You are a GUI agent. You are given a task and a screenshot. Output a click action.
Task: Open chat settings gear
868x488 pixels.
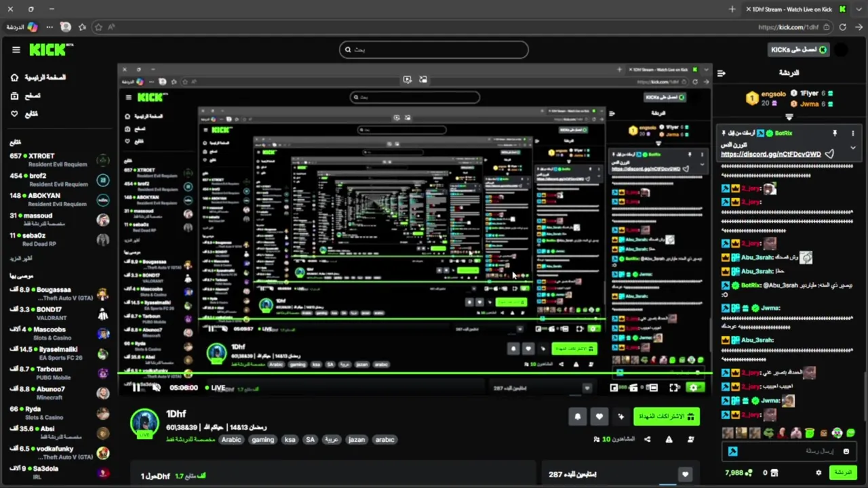coord(818,472)
